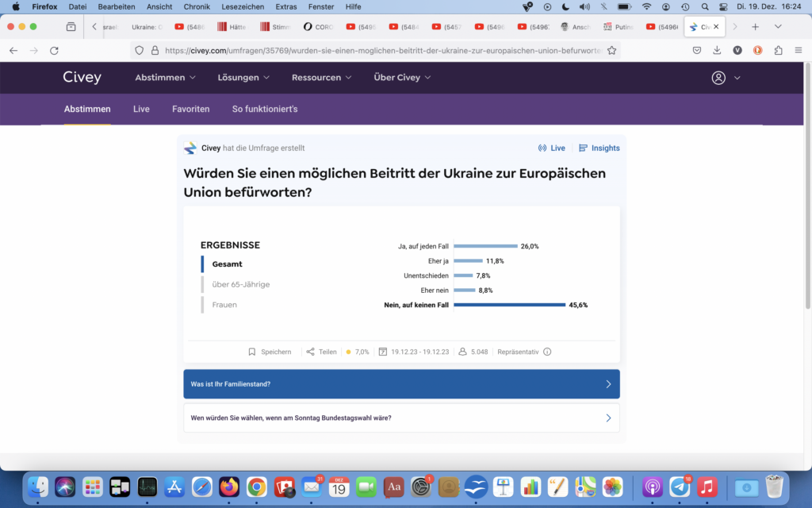
Task: Click the Teilen share icon
Action: pos(310,352)
